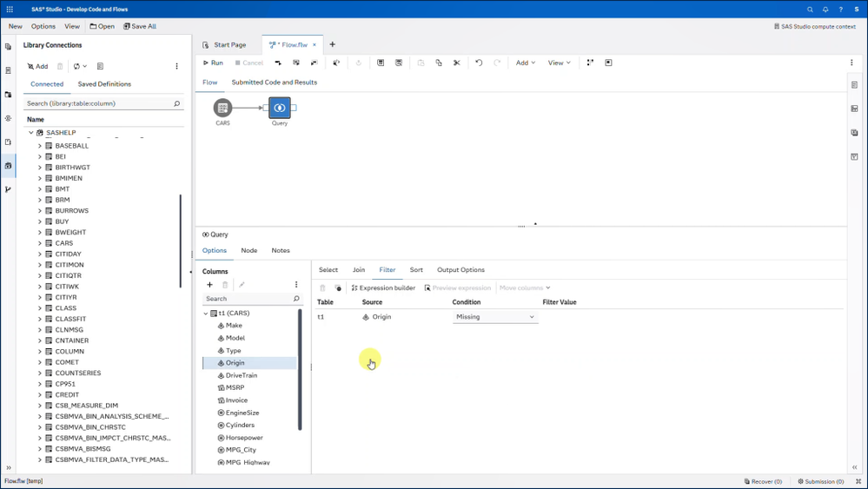The image size is (868, 489).
Task: Click Recover (0) in status bar
Action: click(764, 482)
